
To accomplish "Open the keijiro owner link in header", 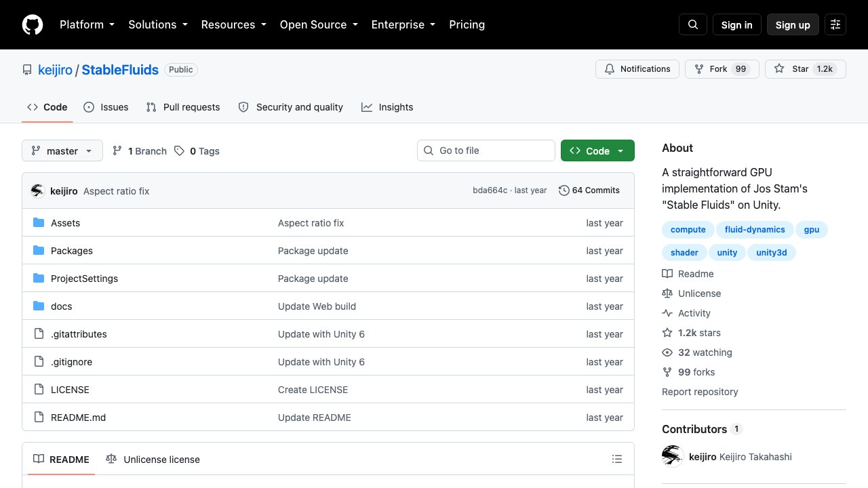I will point(55,70).
